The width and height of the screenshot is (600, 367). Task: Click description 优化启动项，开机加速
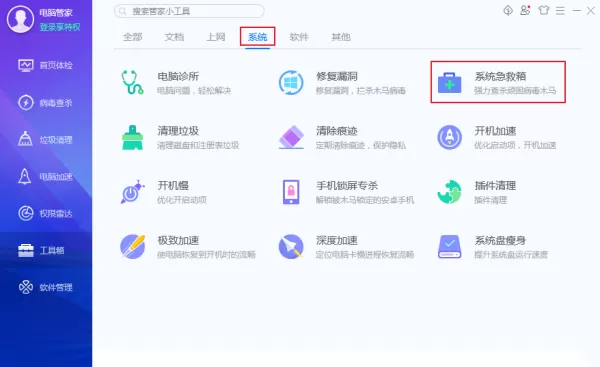(x=515, y=145)
